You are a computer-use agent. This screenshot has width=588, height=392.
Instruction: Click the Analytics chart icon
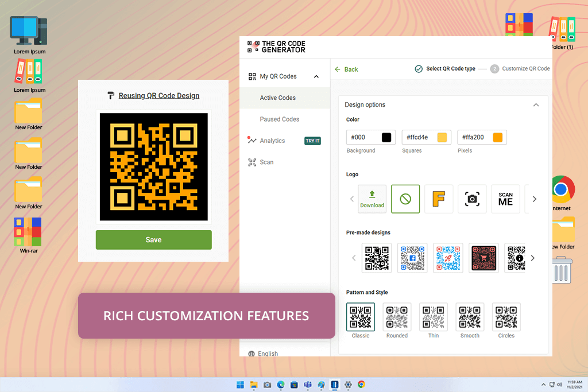click(252, 140)
